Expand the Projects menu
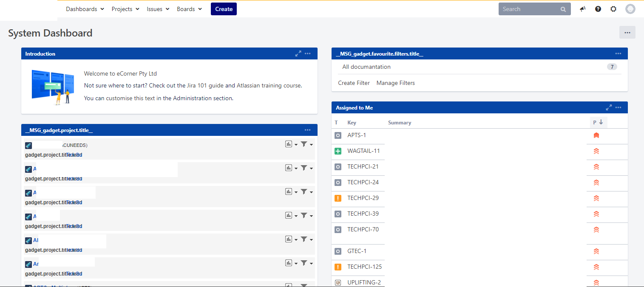This screenshot has width=644, height=287. 125,9
